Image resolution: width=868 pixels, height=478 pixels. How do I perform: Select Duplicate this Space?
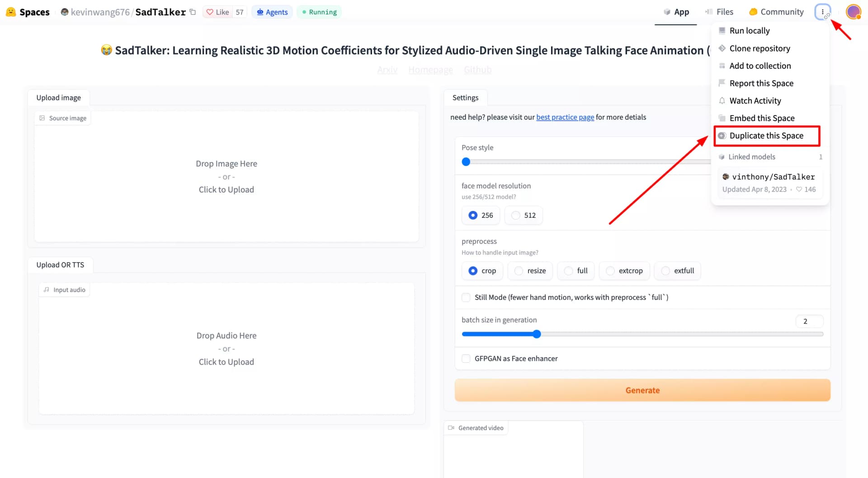pos(767,136)
